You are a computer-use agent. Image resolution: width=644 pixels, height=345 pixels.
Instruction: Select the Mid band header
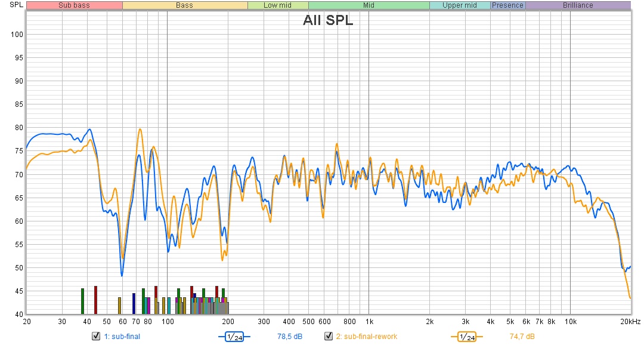coord(369,5)
